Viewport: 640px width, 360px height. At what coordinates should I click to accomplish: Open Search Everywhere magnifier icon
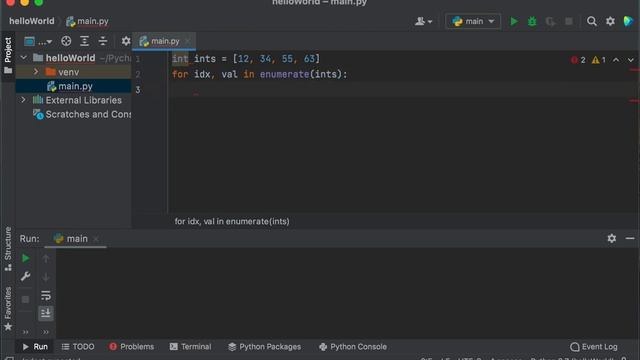(x=591, y=21)
